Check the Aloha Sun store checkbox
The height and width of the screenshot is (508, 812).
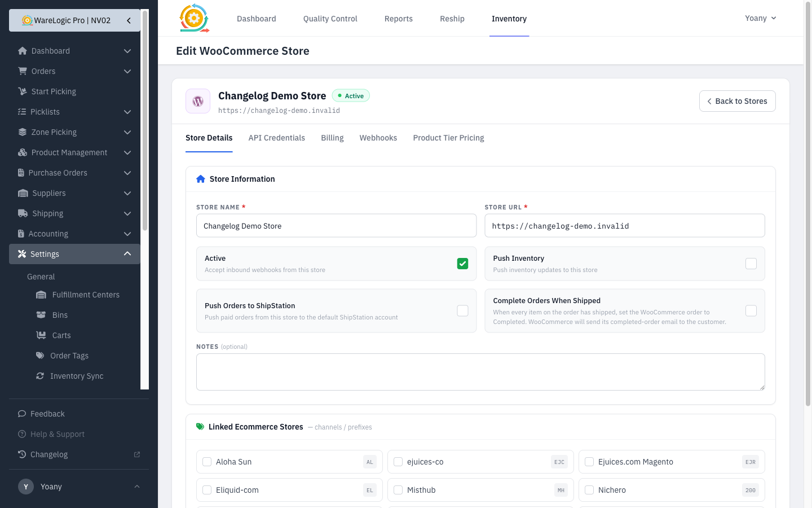pos(207,462)
